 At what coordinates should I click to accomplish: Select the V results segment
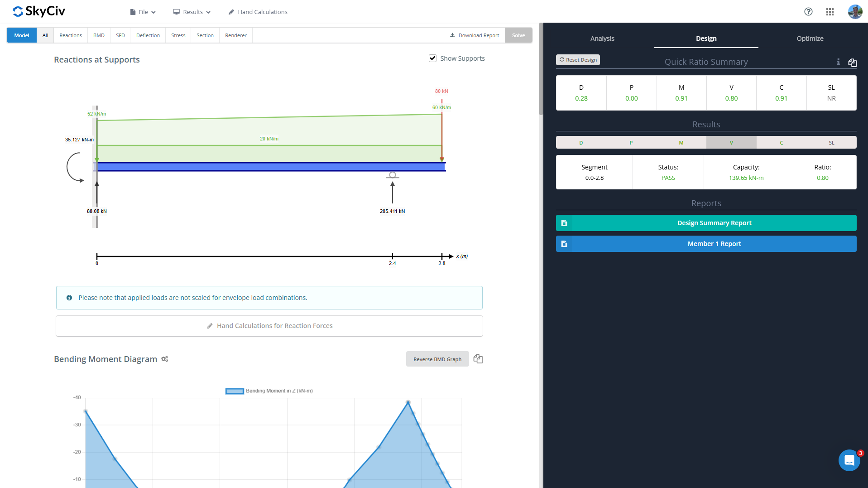click(731, 143)
